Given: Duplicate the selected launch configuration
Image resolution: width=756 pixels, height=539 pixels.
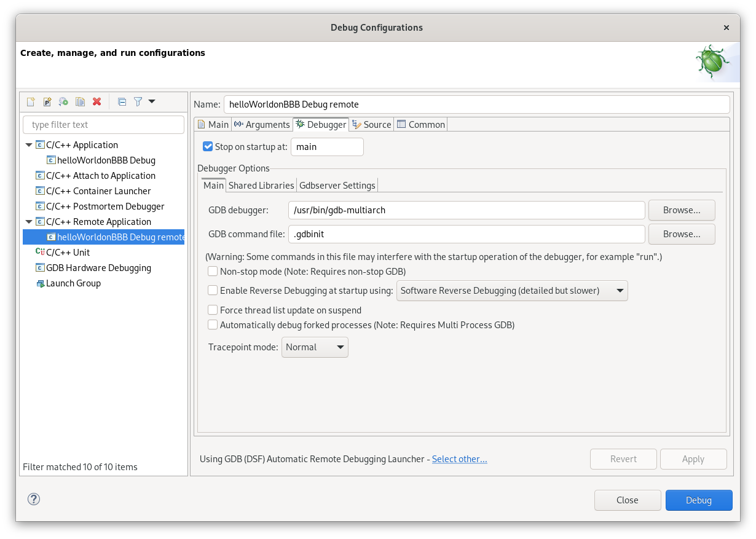Looking at the screenshot, I should [80, 101].
